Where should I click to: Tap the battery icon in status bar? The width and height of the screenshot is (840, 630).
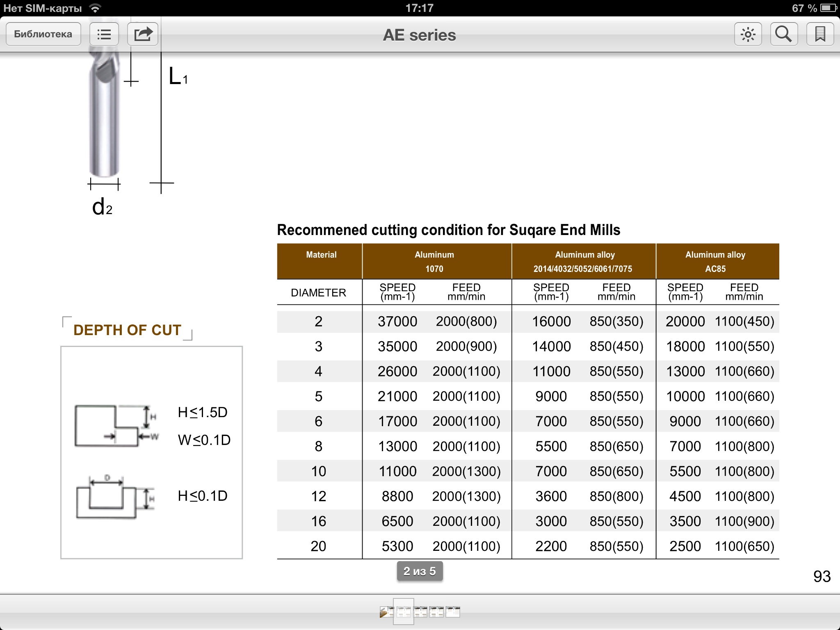pos(829,8)
